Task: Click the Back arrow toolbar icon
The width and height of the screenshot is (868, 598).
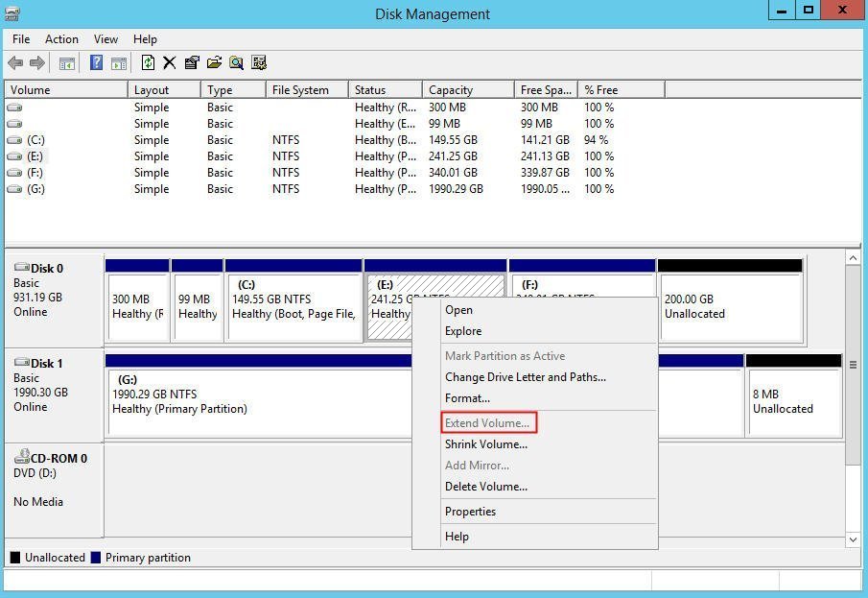Action: tap(15, 63)
